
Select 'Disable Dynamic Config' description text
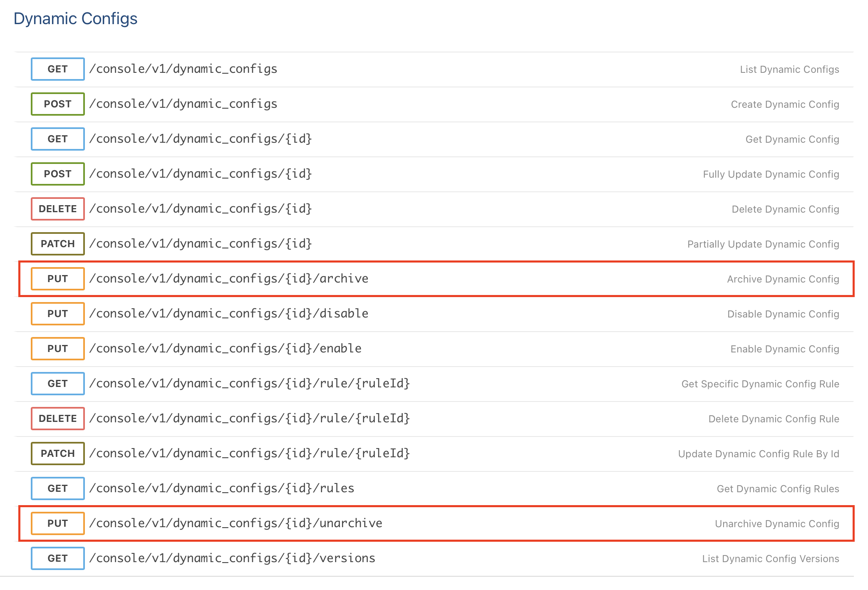pos(783,314)
